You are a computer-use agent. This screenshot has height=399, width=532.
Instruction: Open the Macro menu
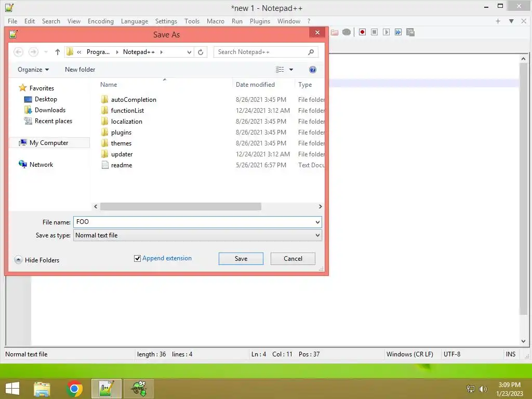(216, 21)
